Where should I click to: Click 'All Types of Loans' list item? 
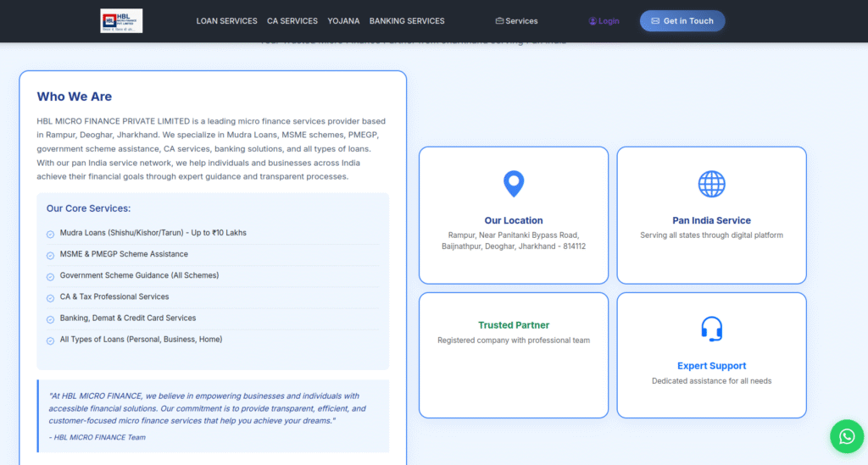[x=142, y=340]
